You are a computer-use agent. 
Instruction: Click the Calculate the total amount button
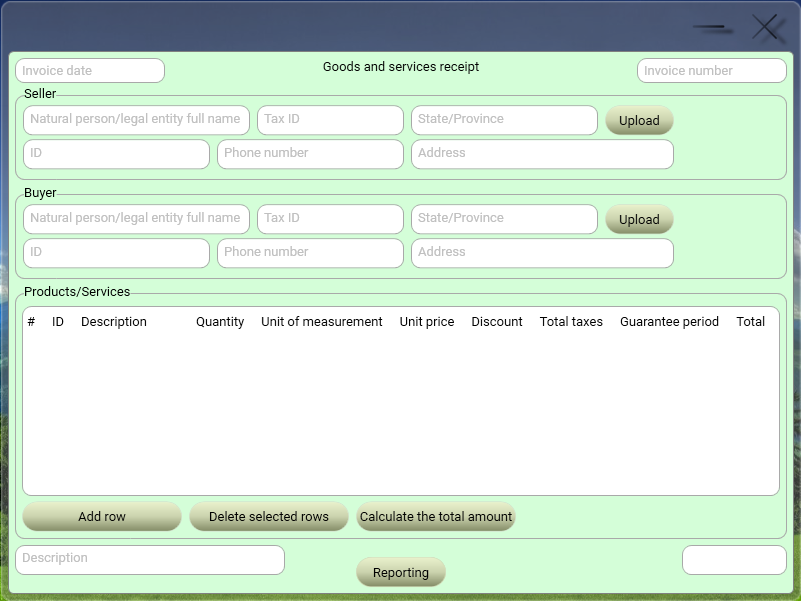coord(436,517)
